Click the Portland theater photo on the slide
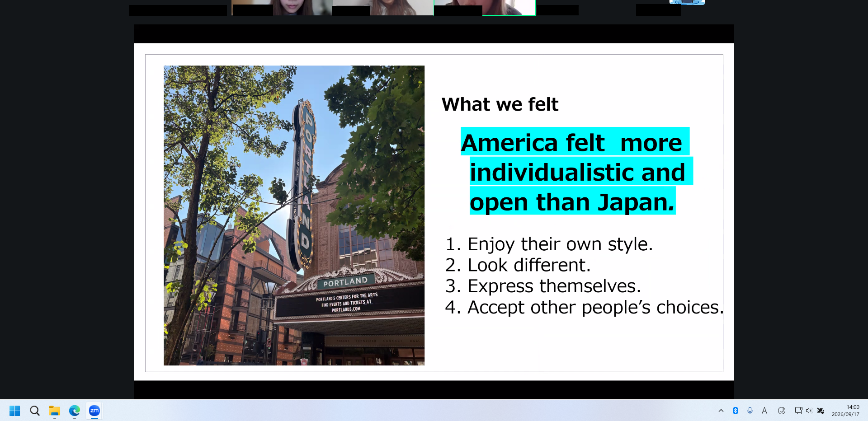The image size is (868, 421). pyautogui.click(x=294, y=215)
